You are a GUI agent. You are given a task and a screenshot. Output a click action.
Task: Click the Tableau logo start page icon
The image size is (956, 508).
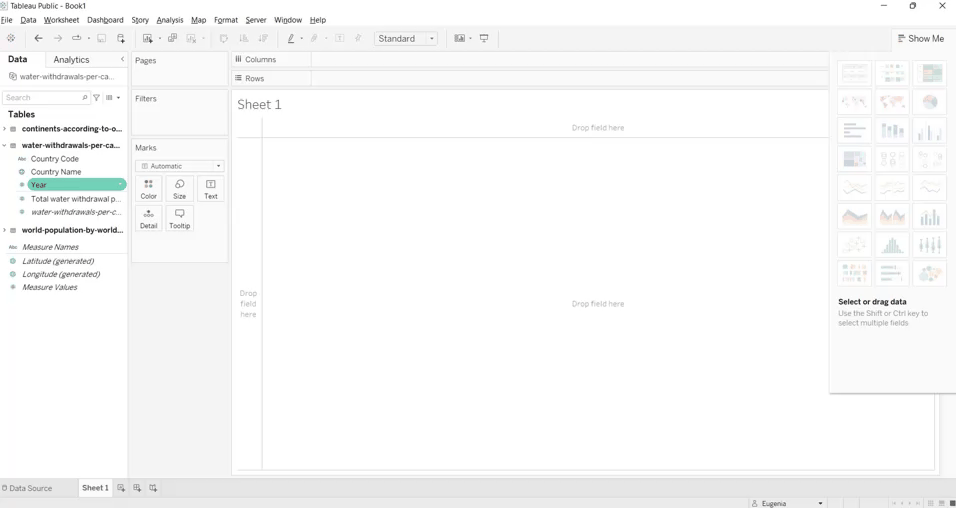click(x=11, y=38)
